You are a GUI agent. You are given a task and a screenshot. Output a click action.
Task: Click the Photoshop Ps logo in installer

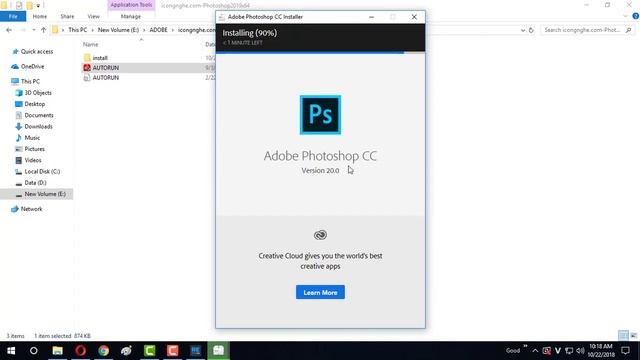tap(320, 115)
